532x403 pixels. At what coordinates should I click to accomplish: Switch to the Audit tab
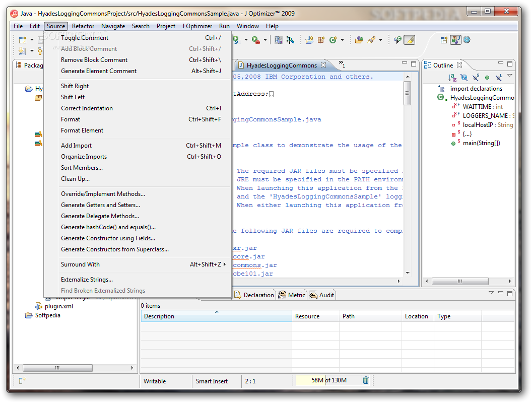(322, 295)
